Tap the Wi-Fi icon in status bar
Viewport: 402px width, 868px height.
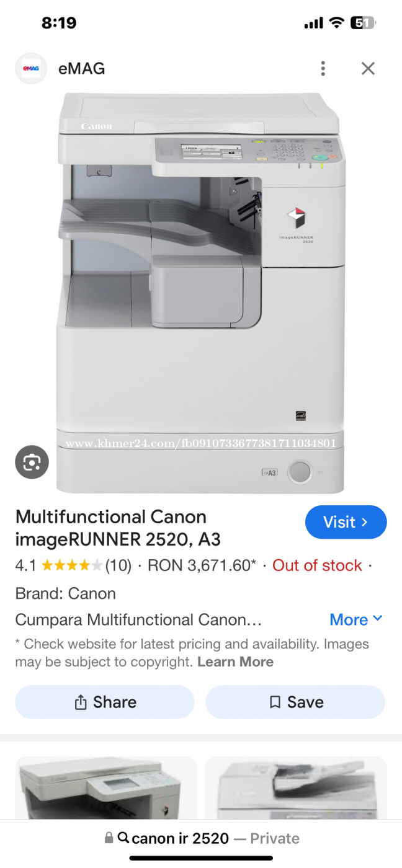(x=337, y=24)
